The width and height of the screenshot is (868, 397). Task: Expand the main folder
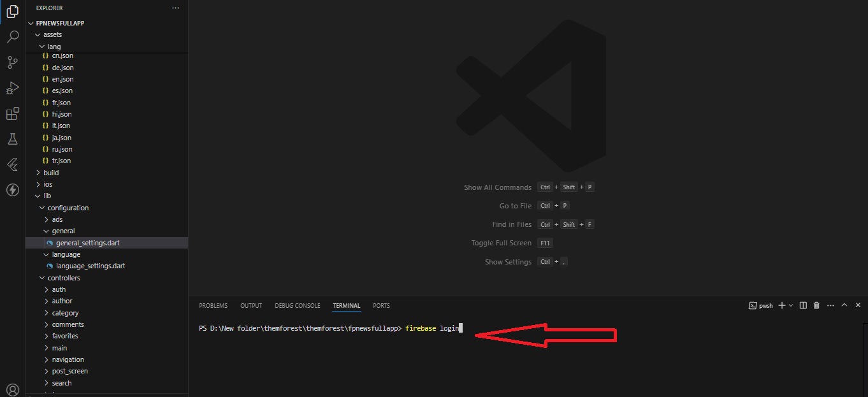tap(106, 348)
